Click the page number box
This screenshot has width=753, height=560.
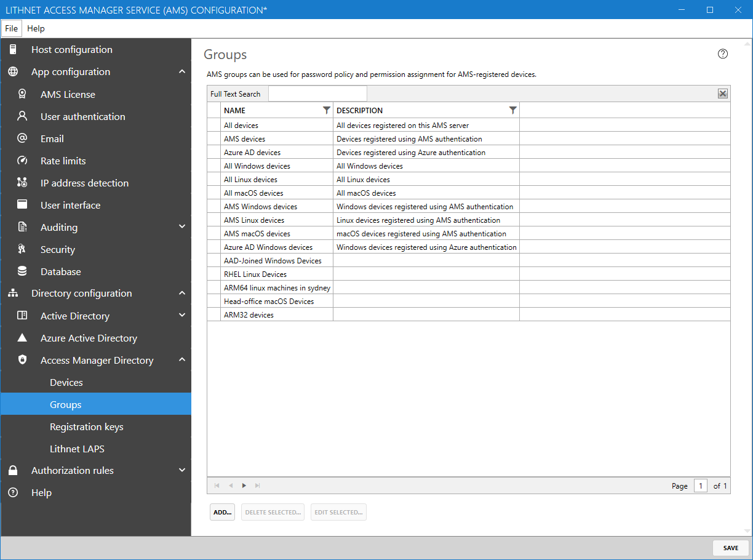point(701,486)
